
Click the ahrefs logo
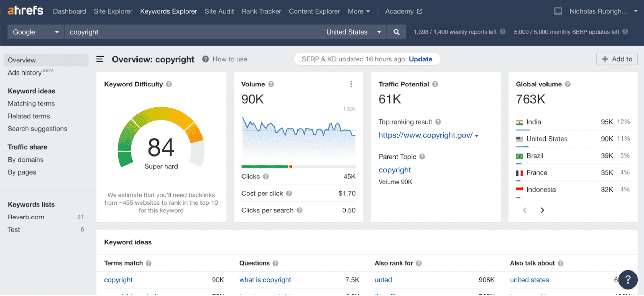[x=25, y=11]
